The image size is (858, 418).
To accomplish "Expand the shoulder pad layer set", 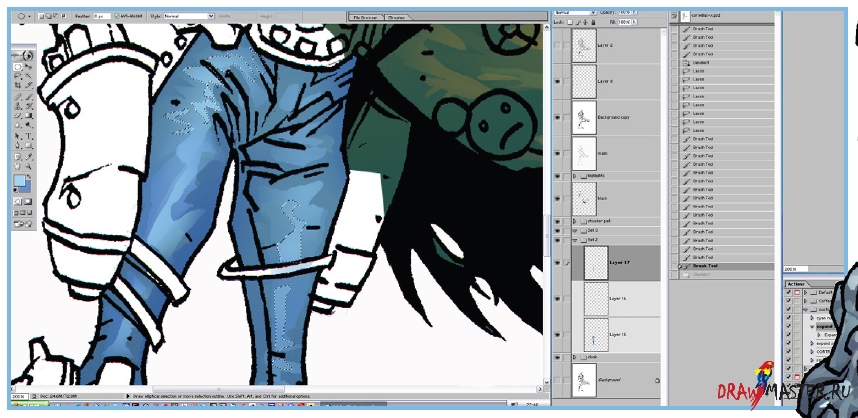I will [x=575, y=221].
